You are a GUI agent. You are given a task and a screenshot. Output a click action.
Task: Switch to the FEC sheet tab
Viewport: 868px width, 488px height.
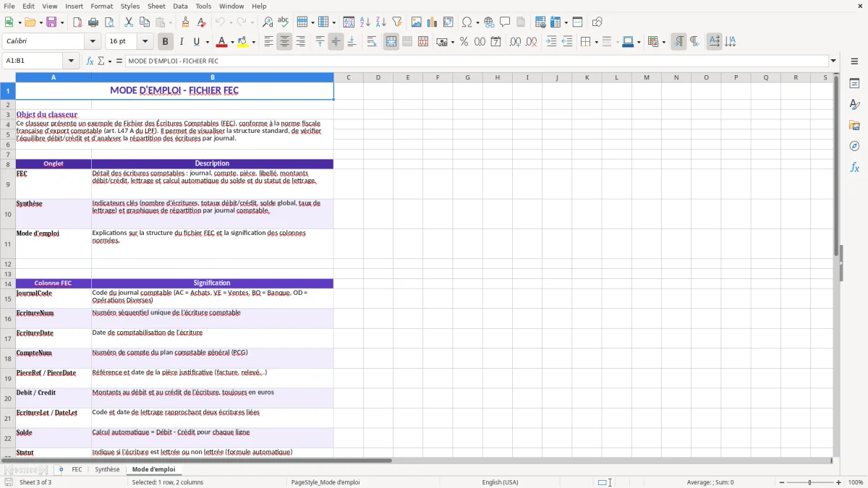point(77,470)
